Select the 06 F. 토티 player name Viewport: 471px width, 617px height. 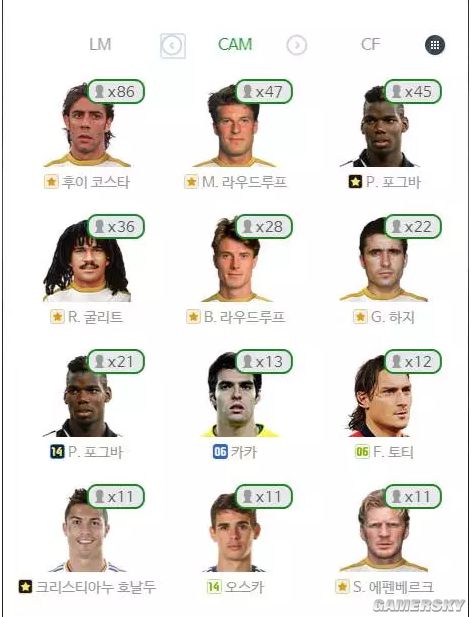point(384,452)
